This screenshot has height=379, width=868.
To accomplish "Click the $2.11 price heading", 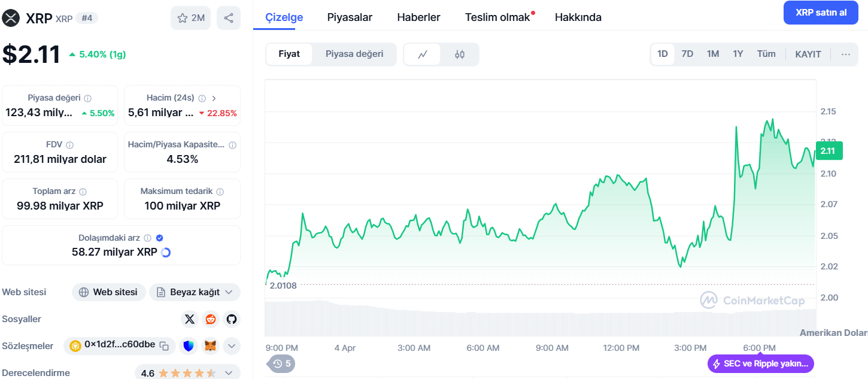I will (x=31, y=54).
